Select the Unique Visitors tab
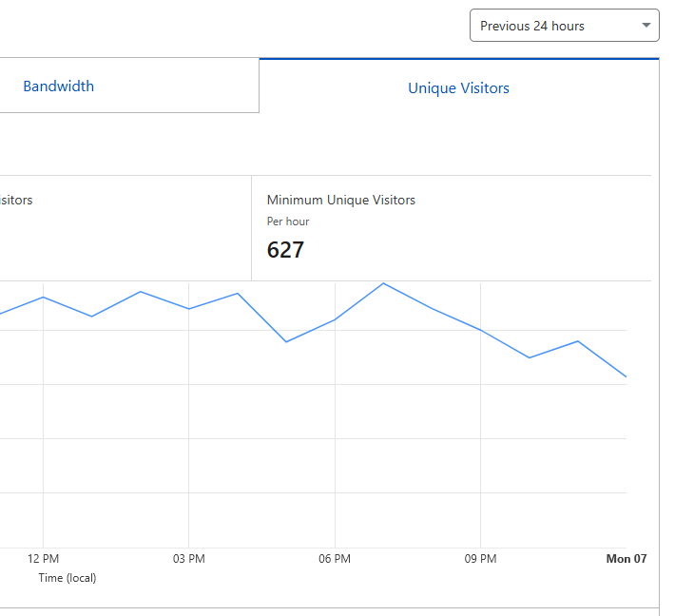694x616 pixels. coord(458,88)
